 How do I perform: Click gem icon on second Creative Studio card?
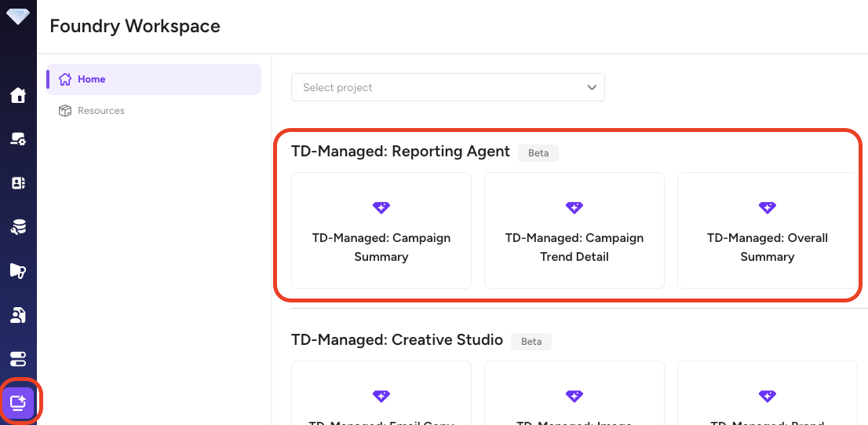pos(574,396)
